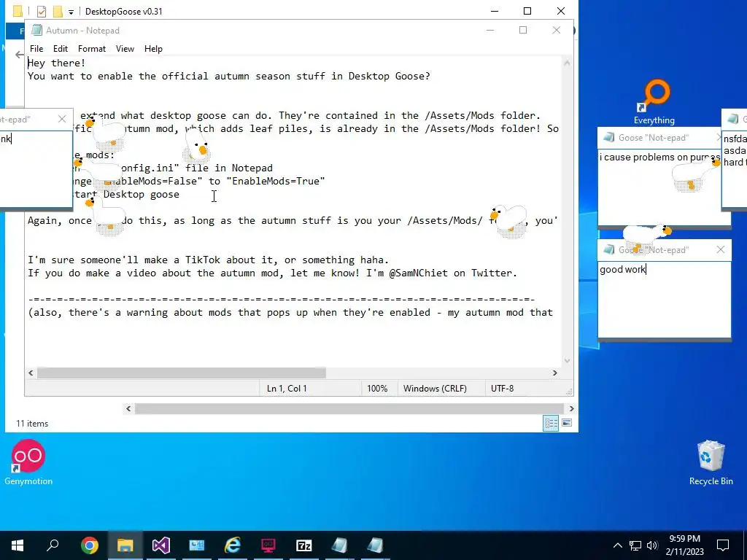Open Visual Studio from the taskbar

click(161, 545)
